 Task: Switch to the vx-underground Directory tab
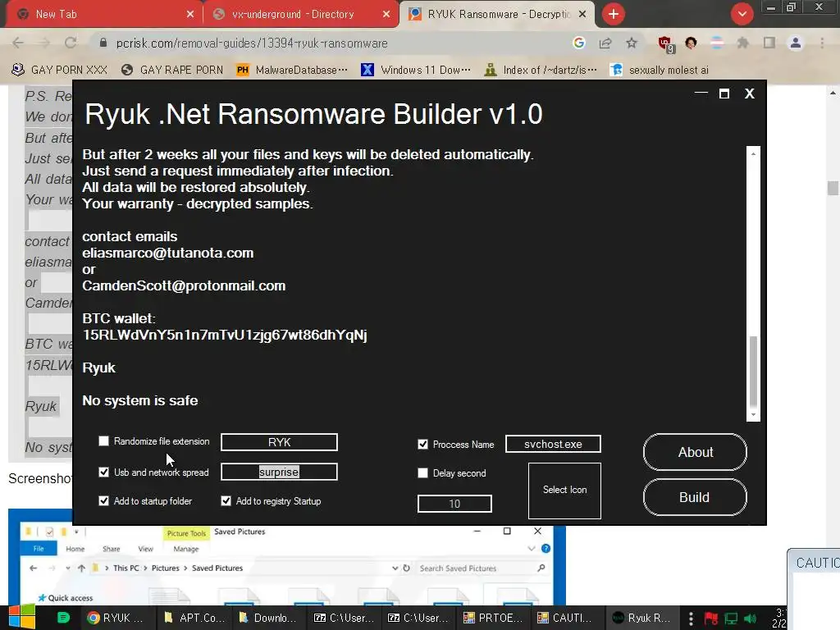click(x=301, y=15)
